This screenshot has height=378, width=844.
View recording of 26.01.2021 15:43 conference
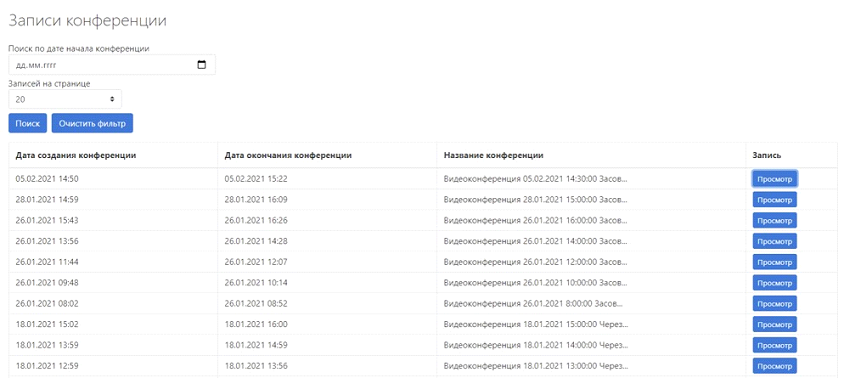tap(775, 220)
